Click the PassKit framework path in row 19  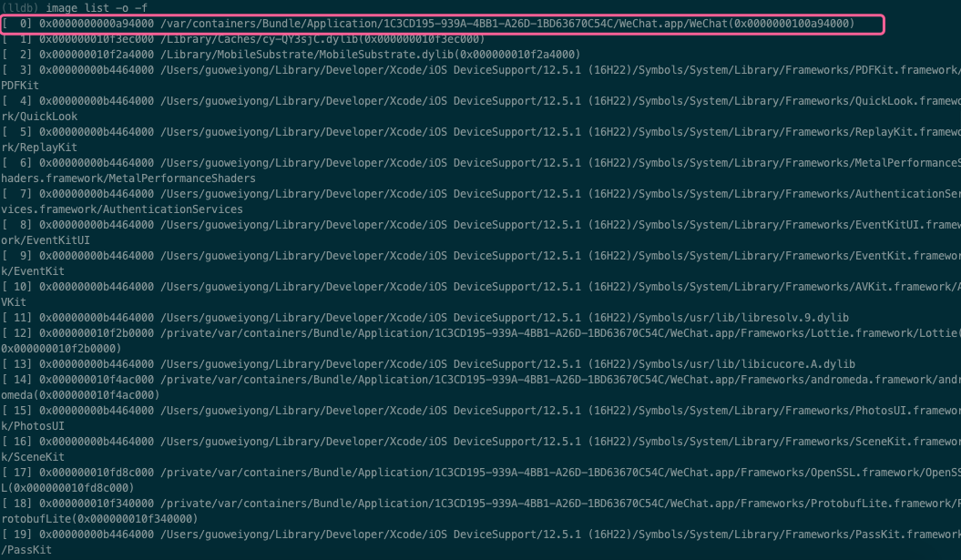pos(561,535)
